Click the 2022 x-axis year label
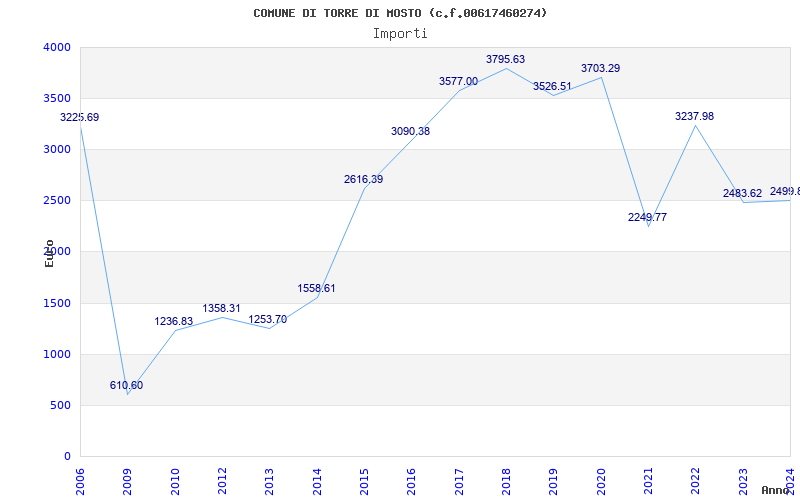The width and height of the screenshot is (800, 500). click(696, 482)
